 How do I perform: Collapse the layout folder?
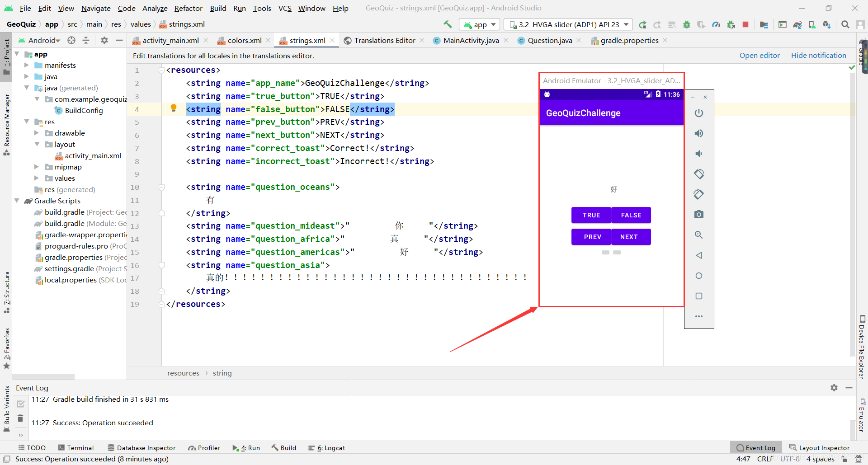[x=37, y=144]
